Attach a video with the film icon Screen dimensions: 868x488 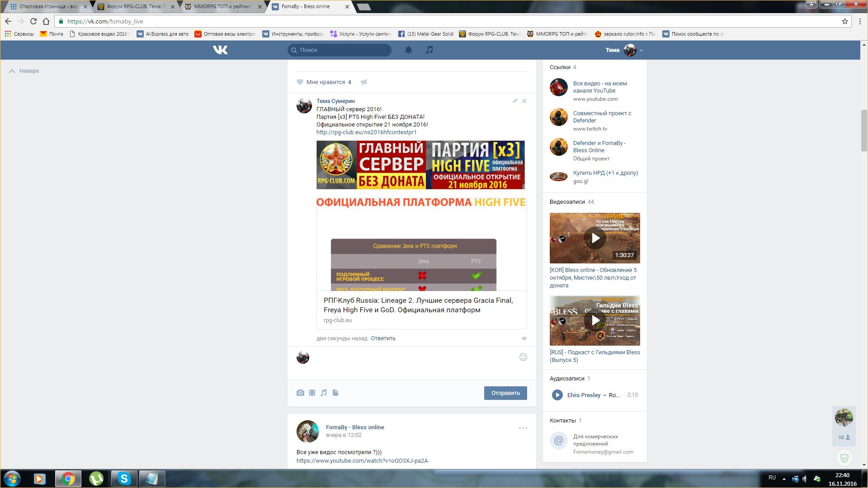coord(312,393)
